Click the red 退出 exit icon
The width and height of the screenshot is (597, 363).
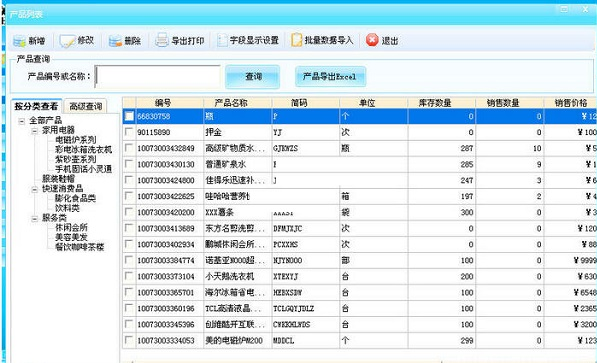[x=372, y=40]
